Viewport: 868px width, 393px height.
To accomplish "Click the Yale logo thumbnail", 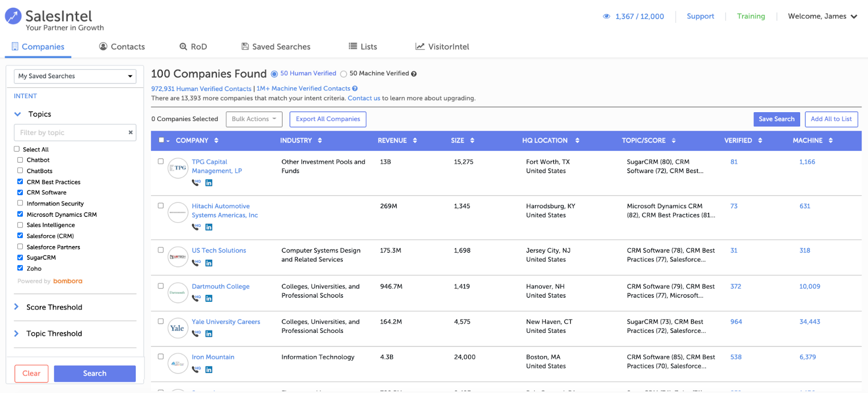I will point(178,328).
